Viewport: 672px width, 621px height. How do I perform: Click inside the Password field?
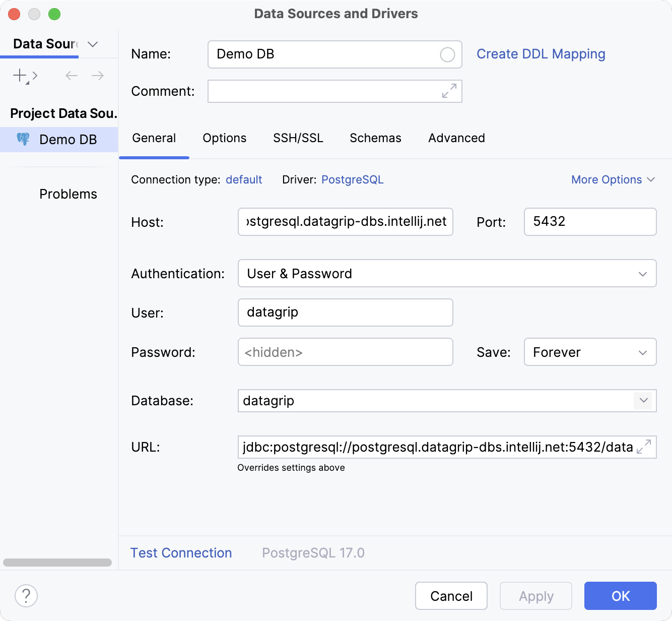pos(345,352)
